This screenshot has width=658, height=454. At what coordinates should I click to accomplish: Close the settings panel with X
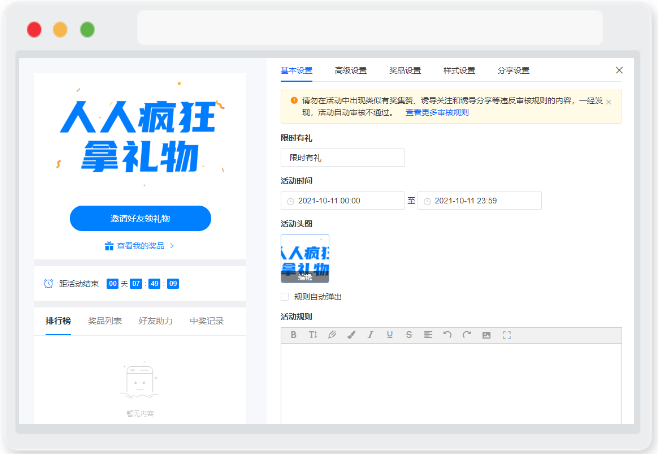619,70
